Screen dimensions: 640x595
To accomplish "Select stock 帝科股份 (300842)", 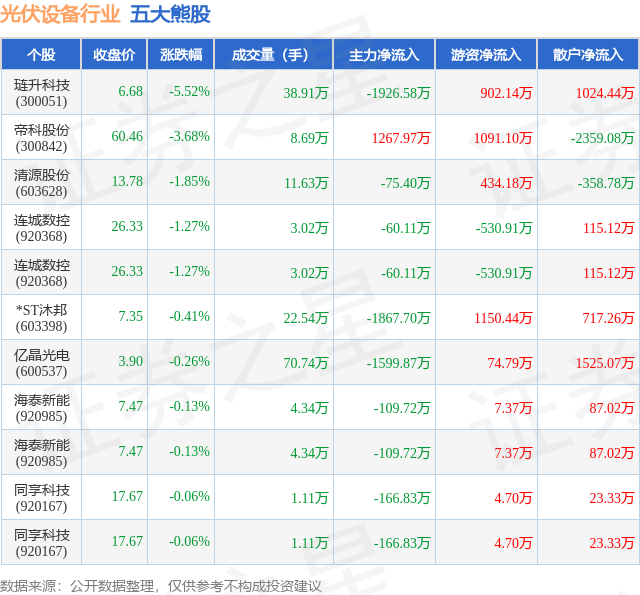I will tap(41, 138).
